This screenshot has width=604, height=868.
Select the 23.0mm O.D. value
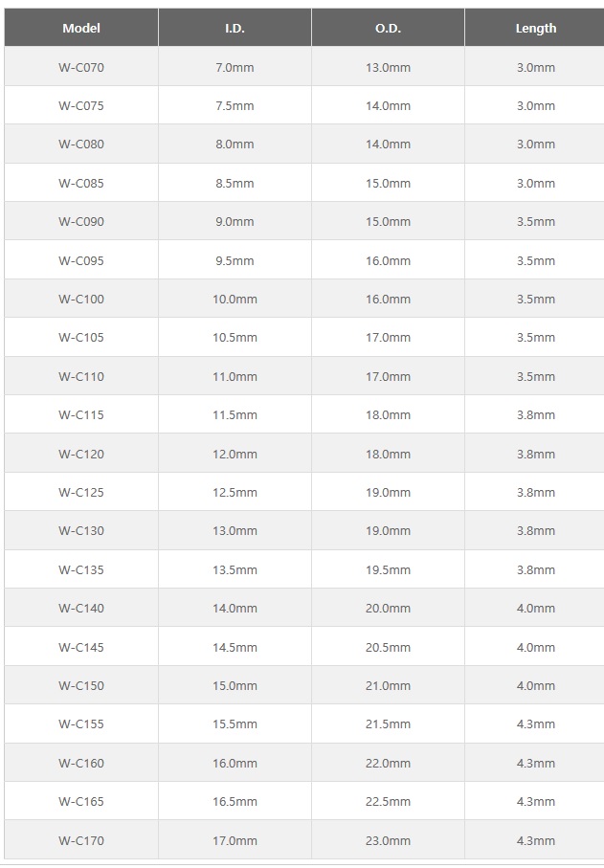tap(388, 840)
